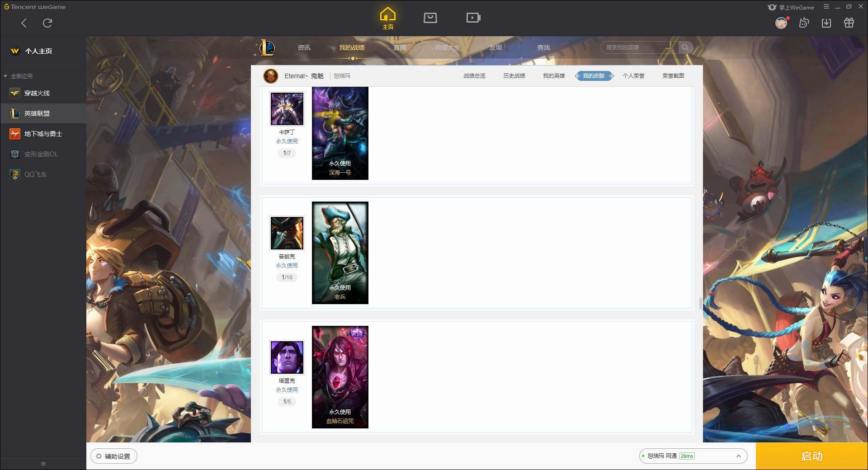Open the 查找 navigation tab

pos(543,47)
